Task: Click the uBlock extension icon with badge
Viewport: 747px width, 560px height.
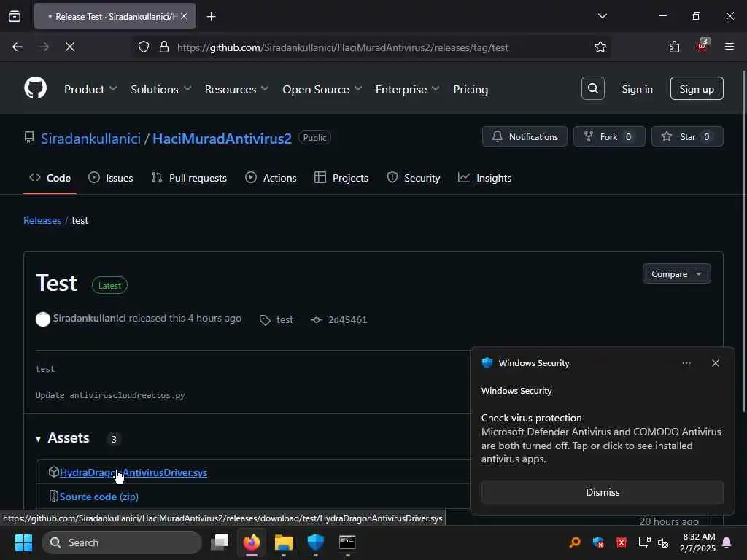Action: click(x=702, y=46)
